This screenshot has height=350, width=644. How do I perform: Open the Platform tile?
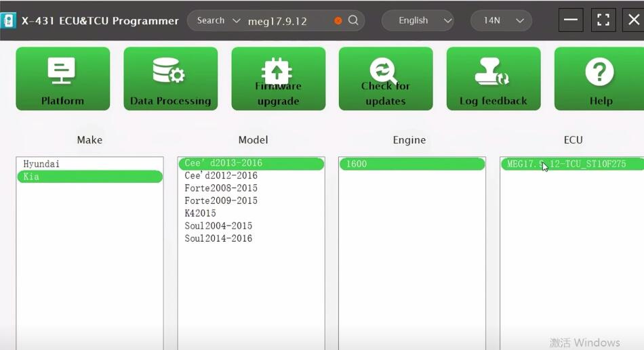point(62,79)
